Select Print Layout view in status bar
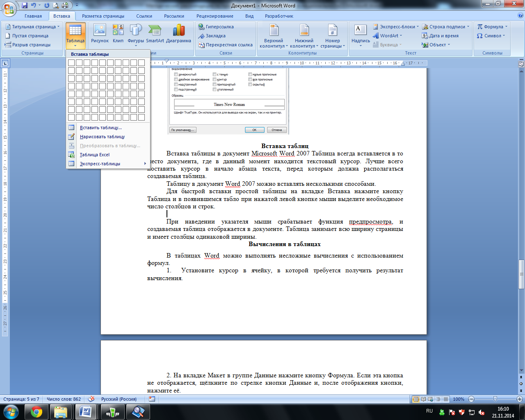Viewport: 525px width, 420px height. point(416,399)
